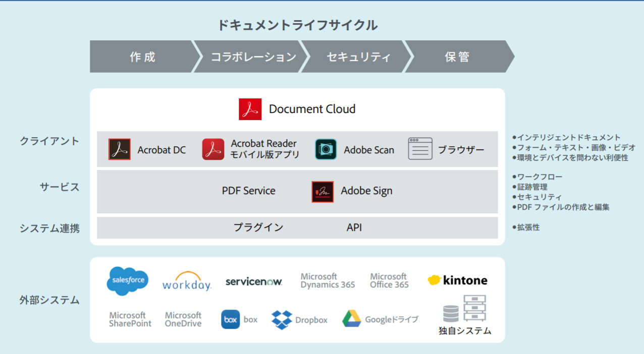The width and height of the screenshot is (644, 354).
Task: Select the ブラウザー label text
Action: (461, 150)
